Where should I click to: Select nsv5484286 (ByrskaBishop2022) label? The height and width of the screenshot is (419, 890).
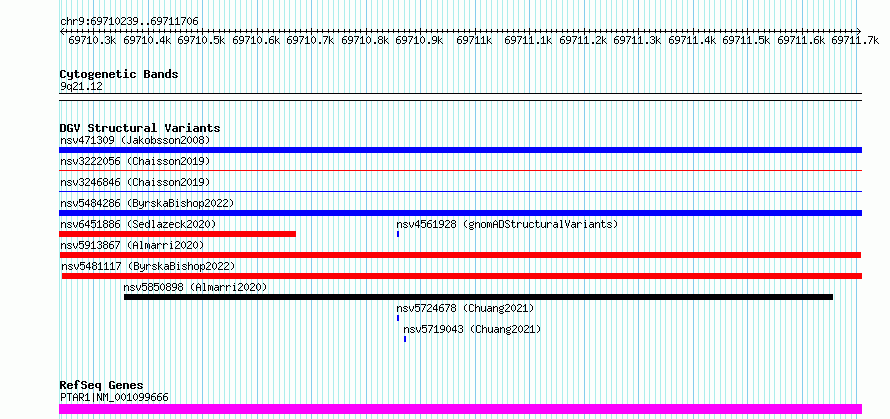147,203
